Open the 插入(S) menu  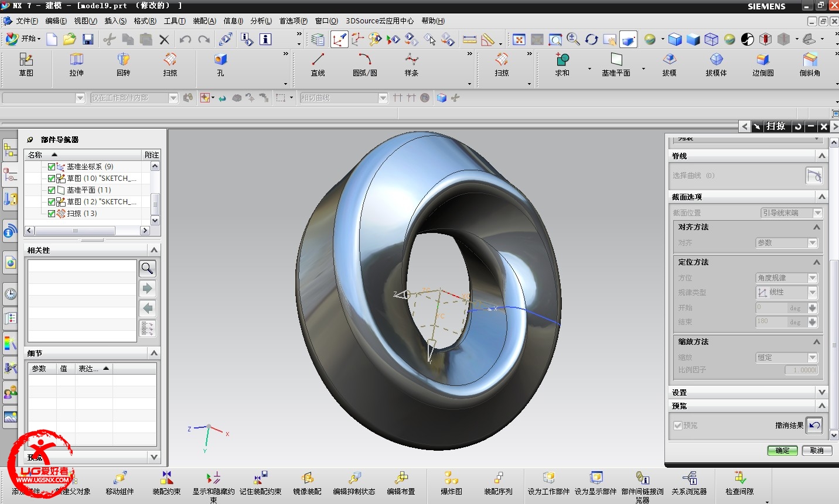point(115,21)
